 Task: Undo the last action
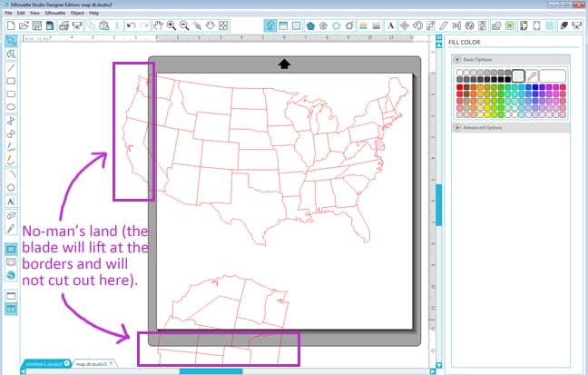pyautogui.click(x=131, y=25)
